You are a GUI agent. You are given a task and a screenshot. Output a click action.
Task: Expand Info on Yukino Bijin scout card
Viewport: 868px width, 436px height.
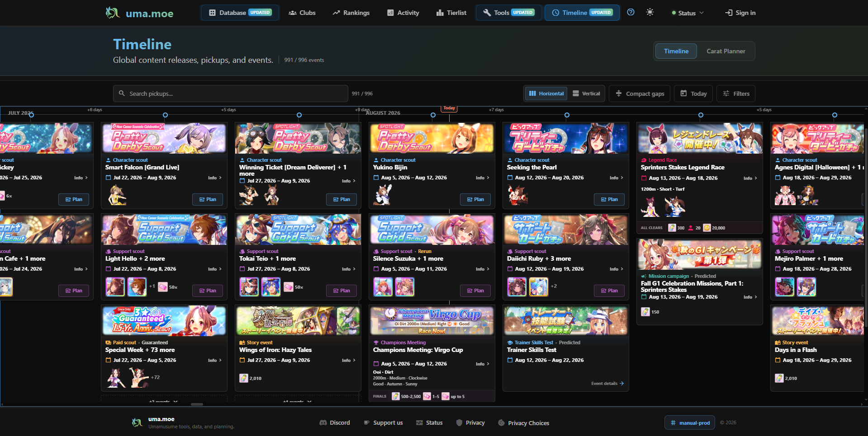pos(483,178)
